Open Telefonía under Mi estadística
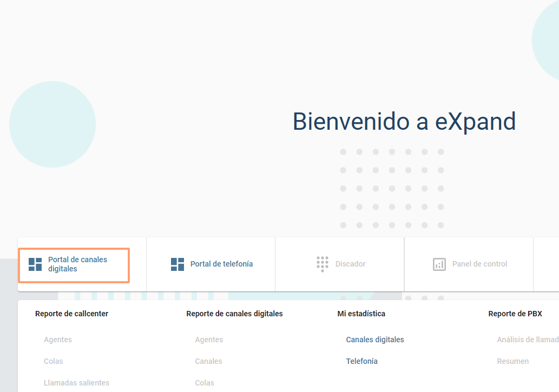The image size is (559, 392). pyautogui.click(x=361, y=361)
